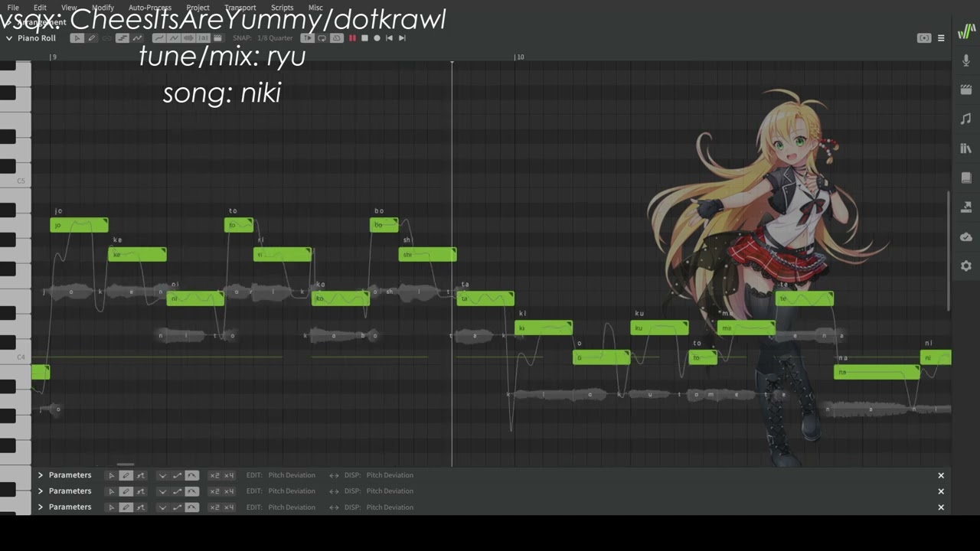Click the focus view icon near hamburger menu

point(924,38)
